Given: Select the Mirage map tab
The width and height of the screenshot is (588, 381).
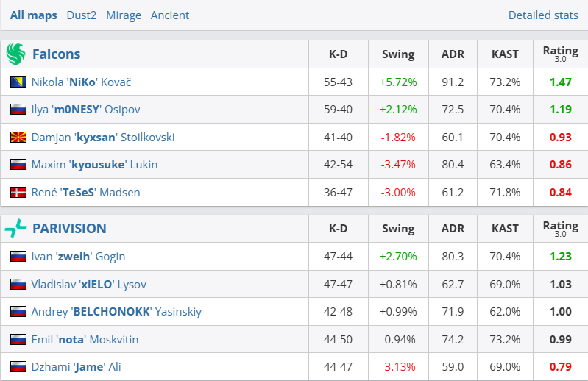Looking at the screenshot, I should (124, 15).
